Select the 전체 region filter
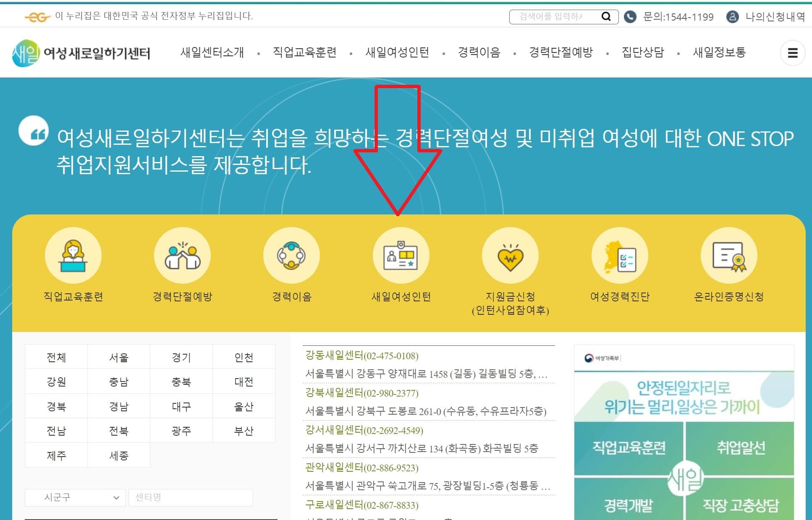 pyautogui.click(x=56, y=357)
